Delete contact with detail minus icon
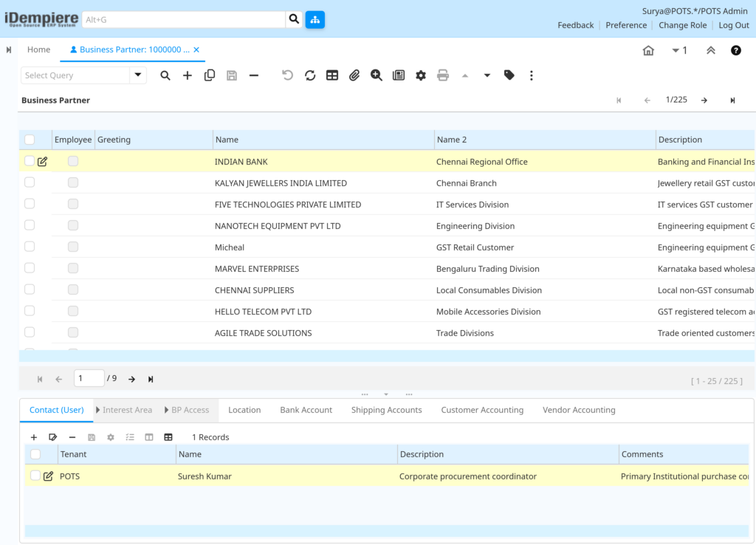The height and width of the screenshot is (545, 756). 72,437
